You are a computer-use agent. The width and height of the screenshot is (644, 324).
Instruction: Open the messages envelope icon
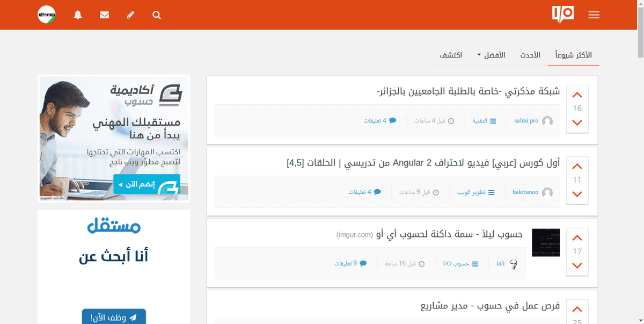pyautogui.click(x=105, y=15)
